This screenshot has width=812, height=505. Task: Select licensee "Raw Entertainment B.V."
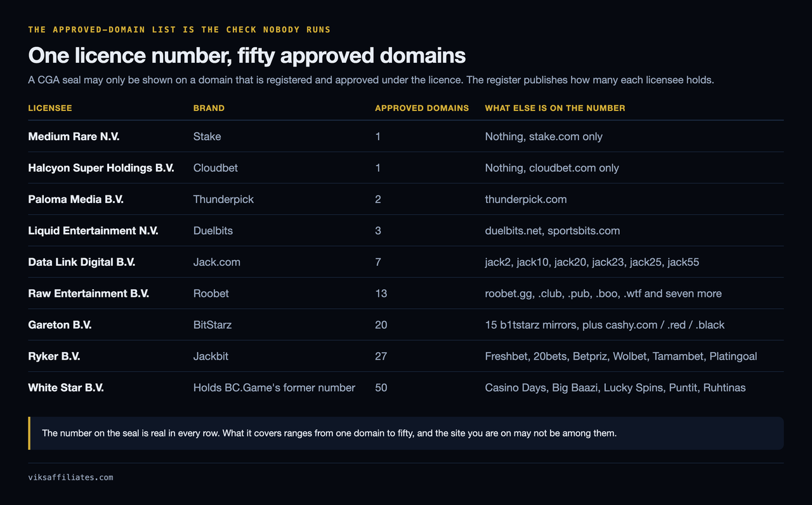89,294
